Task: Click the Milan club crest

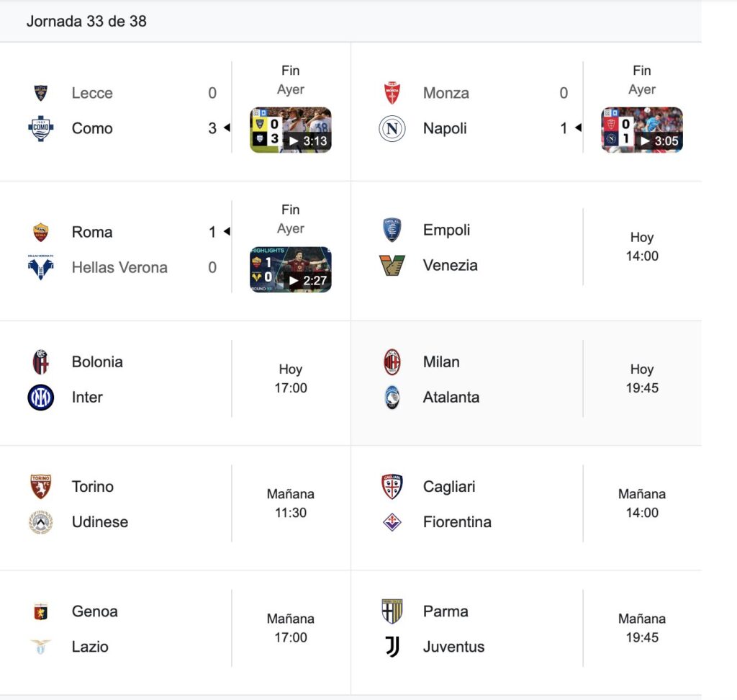Action: tap(392, 362)
